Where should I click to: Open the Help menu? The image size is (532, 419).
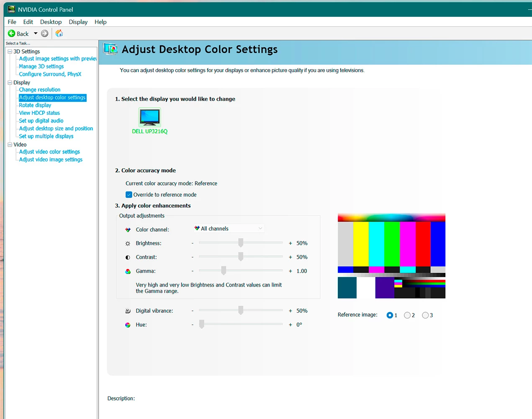coord(100,22)
